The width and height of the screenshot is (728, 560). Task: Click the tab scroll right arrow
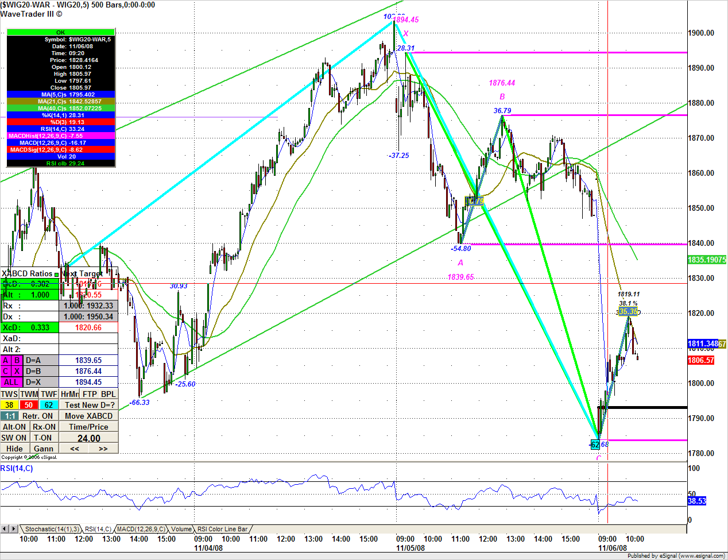click(x=13, y=529)
